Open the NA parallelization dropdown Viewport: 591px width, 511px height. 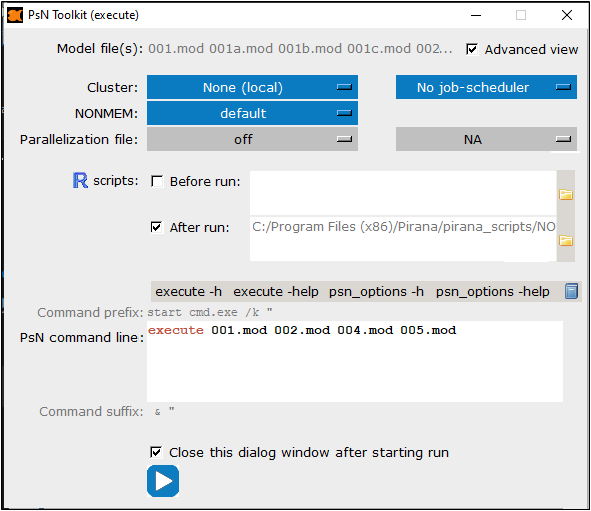point(486,139)
